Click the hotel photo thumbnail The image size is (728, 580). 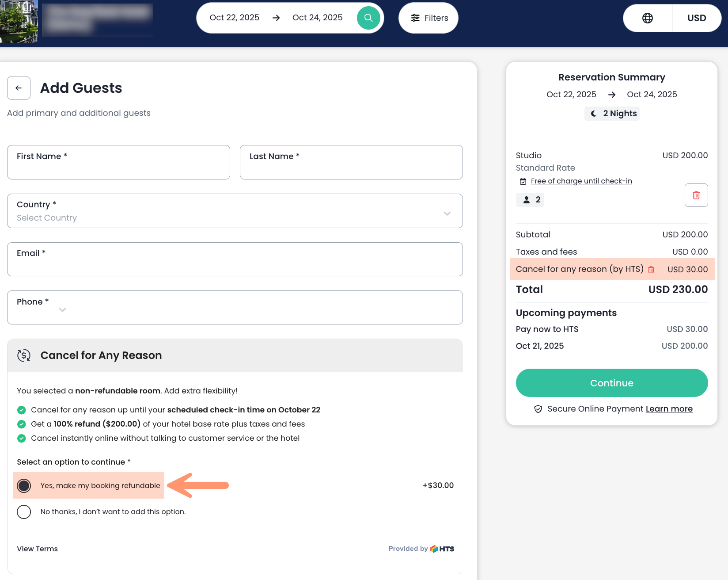pyautogui.click(x=19, y=21)
